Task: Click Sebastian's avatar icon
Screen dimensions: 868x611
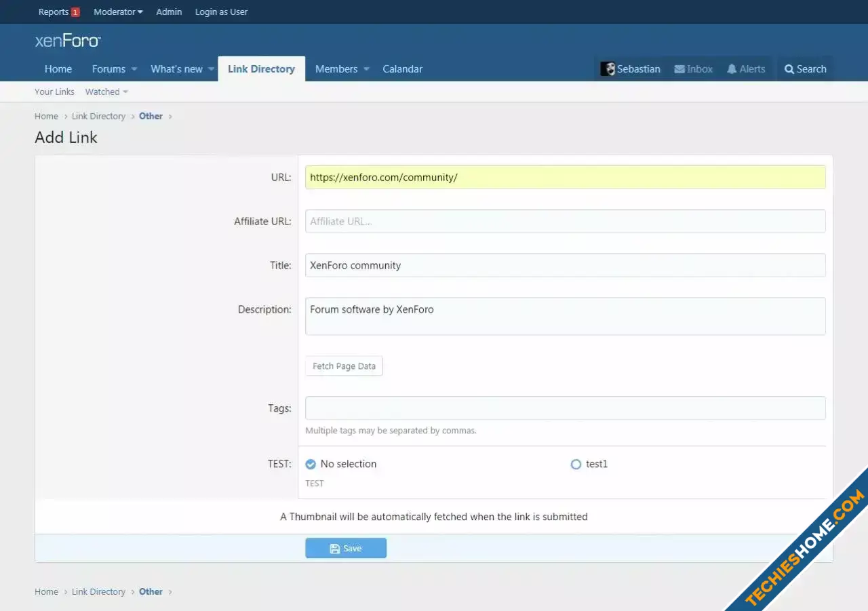Action: point(608,69)
